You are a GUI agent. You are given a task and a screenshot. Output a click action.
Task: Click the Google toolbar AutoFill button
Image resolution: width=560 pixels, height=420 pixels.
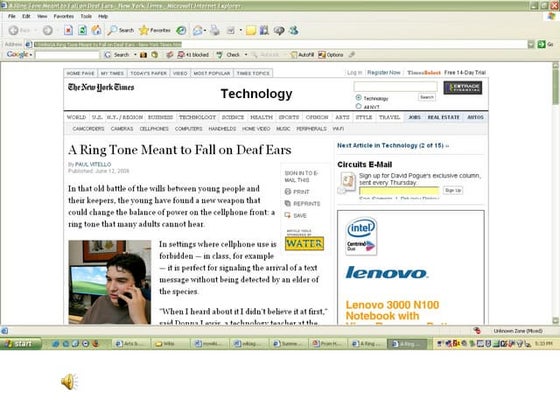(302, 55)
